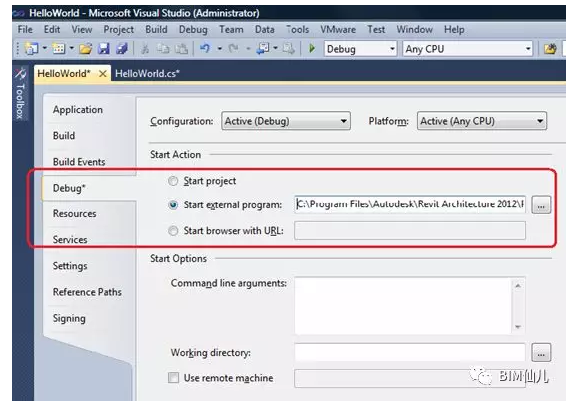Open the Toolbox side panel
Screen dimensions: 575x406
point(20,94)
